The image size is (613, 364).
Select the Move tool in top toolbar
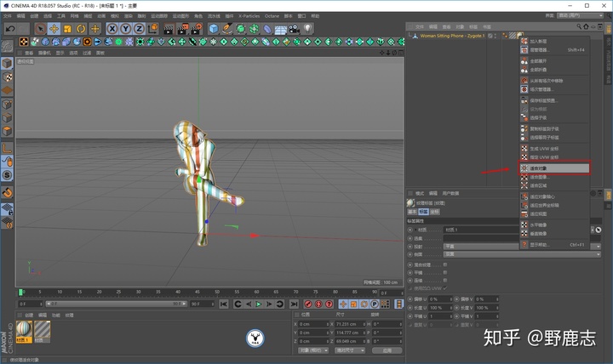54,29
